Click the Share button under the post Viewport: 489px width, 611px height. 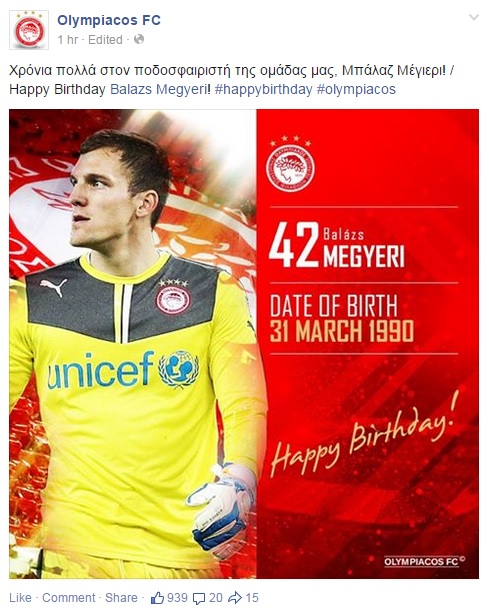(121, 598)
